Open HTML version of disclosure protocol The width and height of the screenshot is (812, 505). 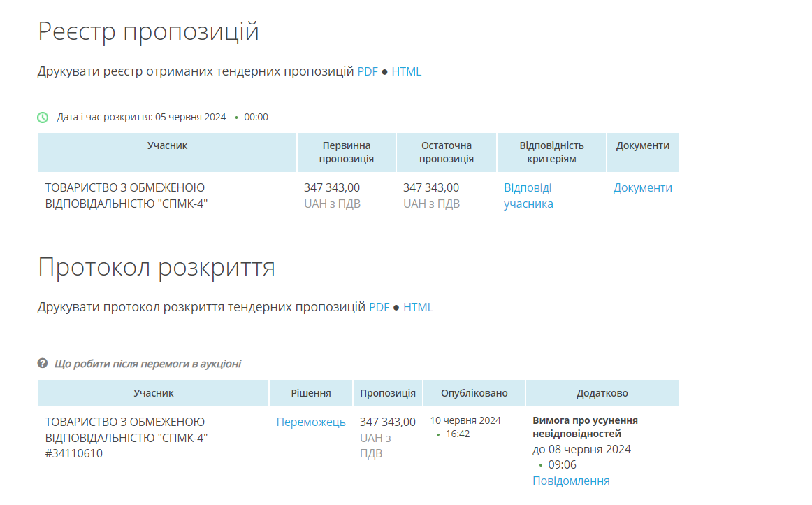[x=418, y=308]
